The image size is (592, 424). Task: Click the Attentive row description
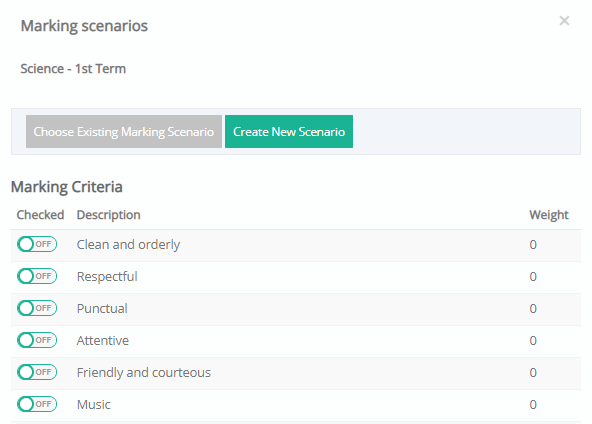tap(103, 341)
